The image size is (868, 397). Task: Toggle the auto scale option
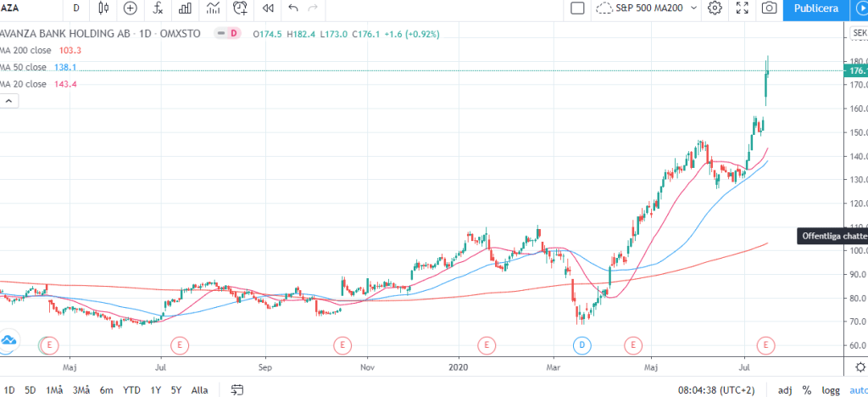click(860, 389)
